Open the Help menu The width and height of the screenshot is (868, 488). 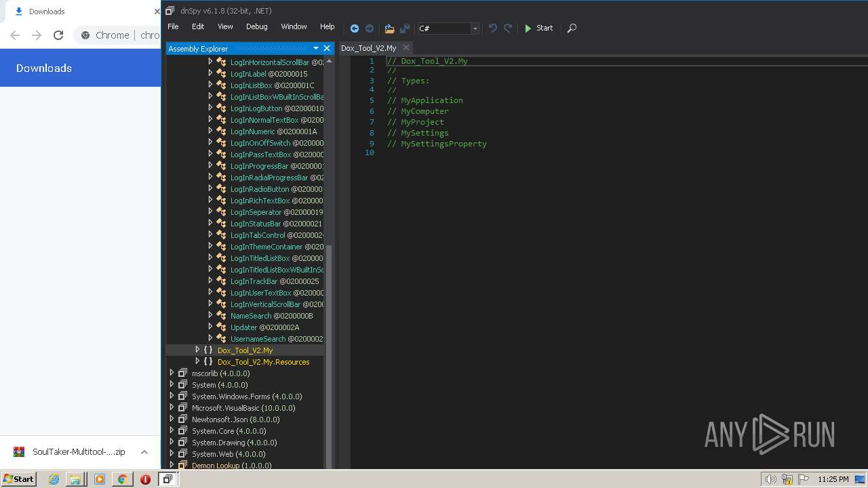[327, 26]
